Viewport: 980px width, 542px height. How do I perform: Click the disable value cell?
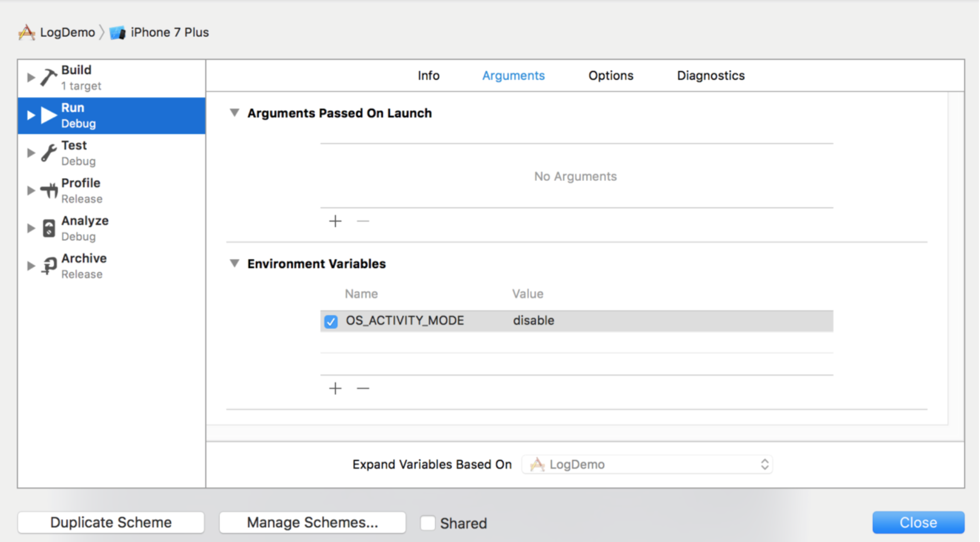click(534, 321)
